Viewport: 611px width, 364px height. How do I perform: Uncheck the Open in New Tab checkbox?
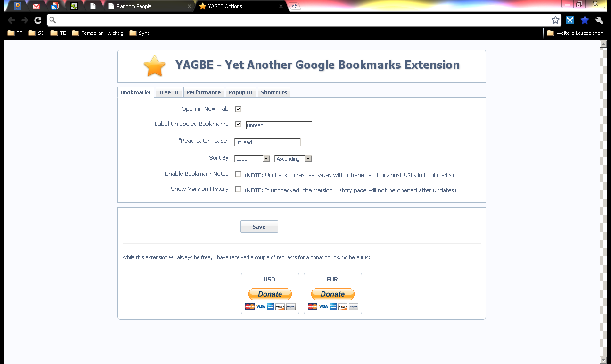[238, 109]
